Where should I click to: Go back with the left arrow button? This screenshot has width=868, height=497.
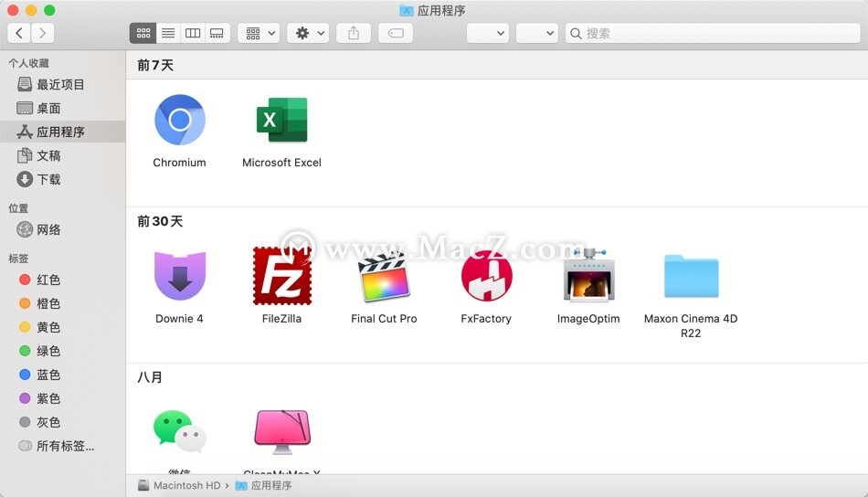point(19,33)
